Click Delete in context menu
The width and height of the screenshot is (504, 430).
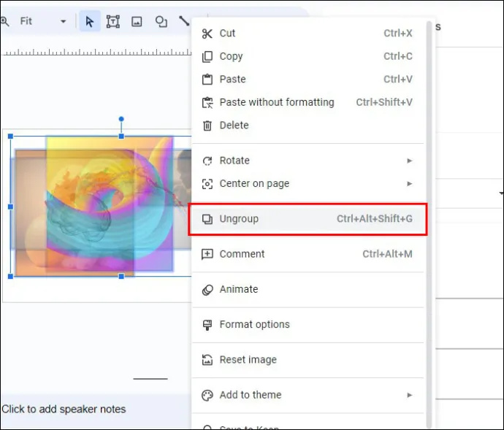[x=307, y=126]
